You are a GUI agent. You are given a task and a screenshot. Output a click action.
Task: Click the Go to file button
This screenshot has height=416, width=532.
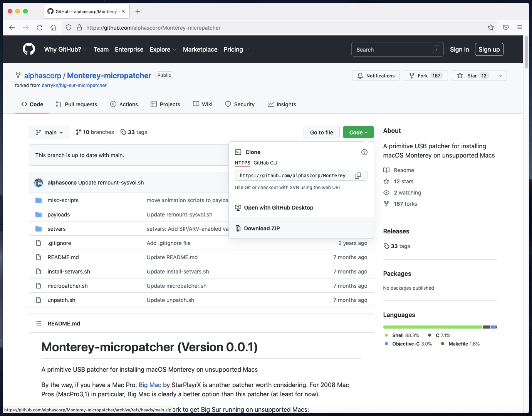point(322,132)
